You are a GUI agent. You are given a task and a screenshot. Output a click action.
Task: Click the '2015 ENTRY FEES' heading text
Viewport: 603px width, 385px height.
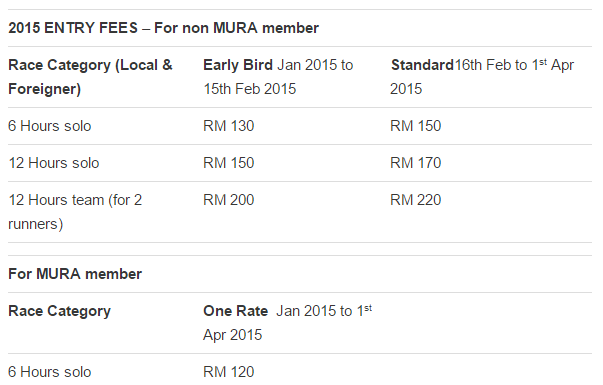point(73,28)
